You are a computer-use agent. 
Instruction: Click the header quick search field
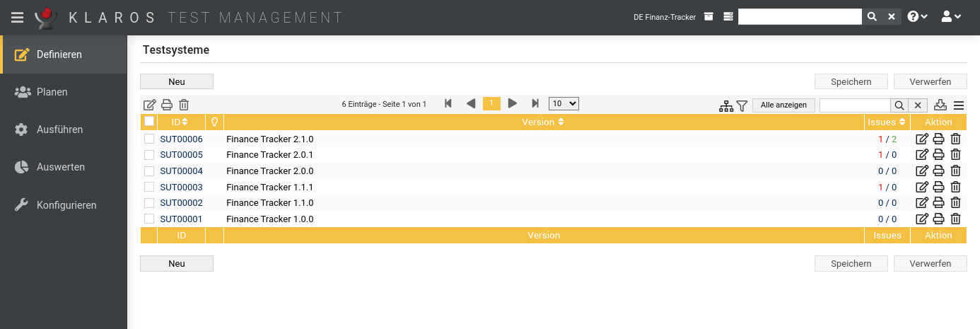(x=800, y=17)
